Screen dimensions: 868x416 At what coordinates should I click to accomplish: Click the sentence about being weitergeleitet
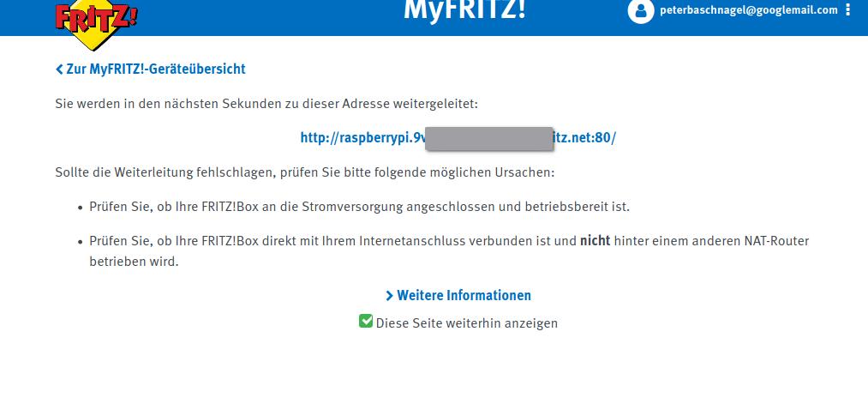pos(266,104)
